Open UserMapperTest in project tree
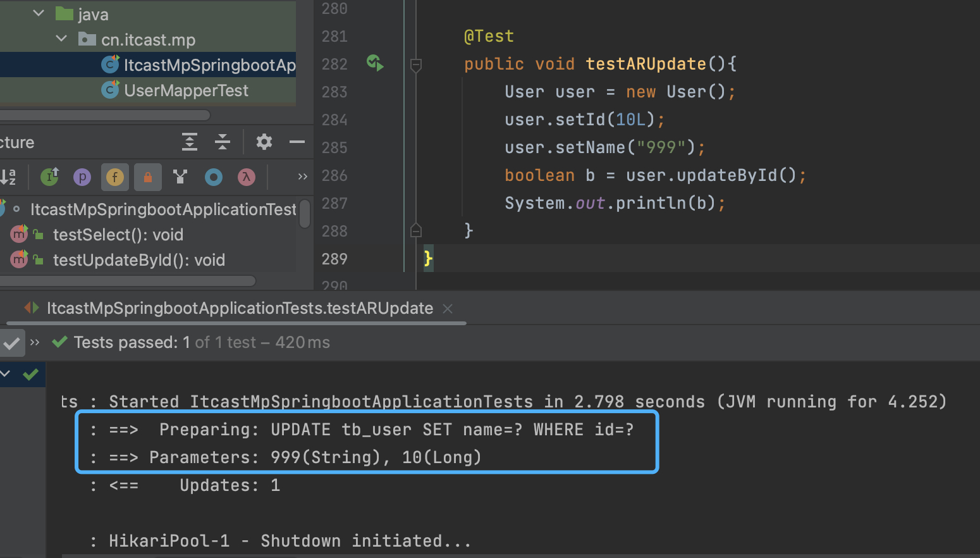 (186, 90)
